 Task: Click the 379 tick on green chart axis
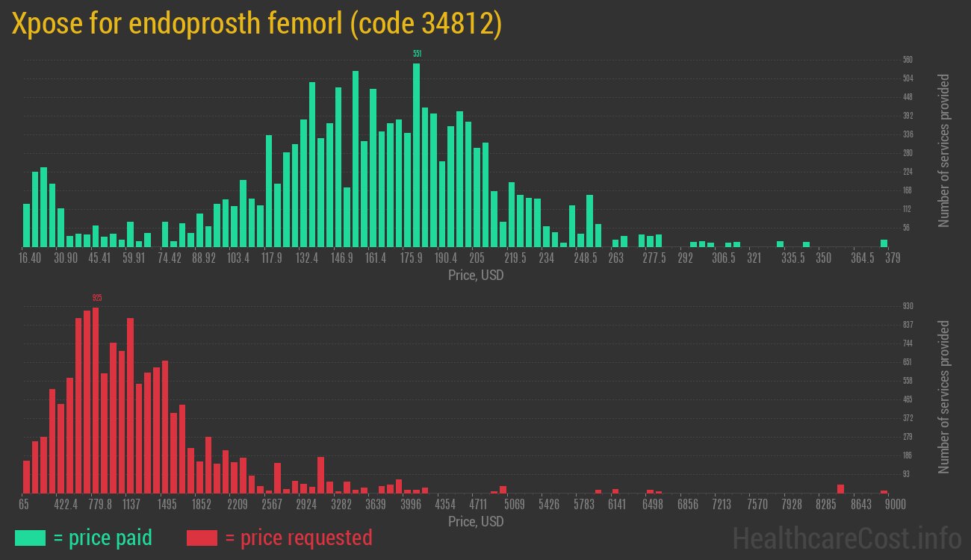pos(892,258)
